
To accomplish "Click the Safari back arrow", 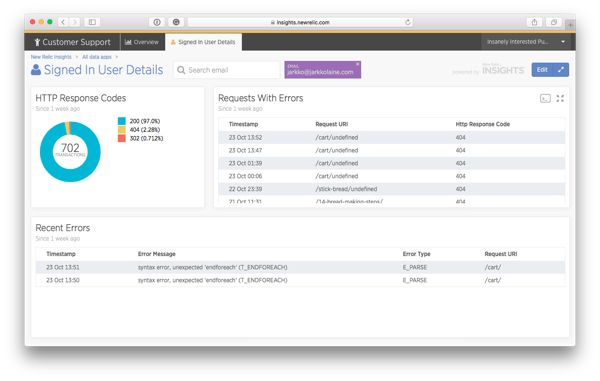I will coord(63,22).
